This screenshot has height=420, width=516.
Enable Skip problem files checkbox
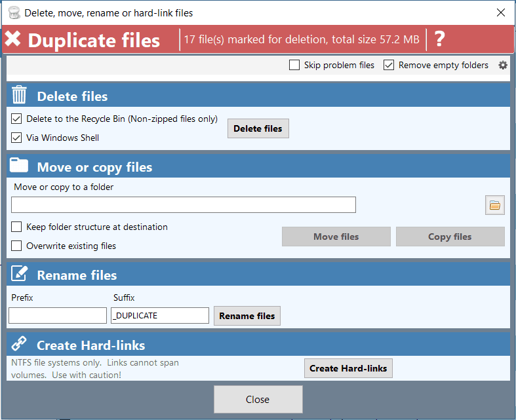[x=294, y=65]
